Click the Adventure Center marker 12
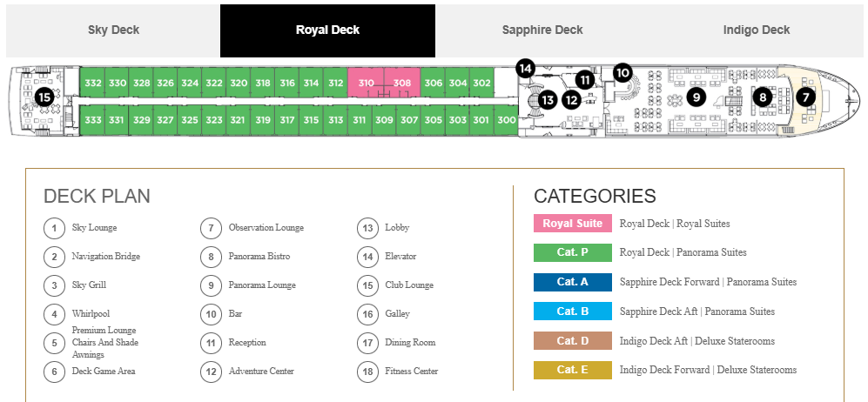This screenshot has height=402, width=868. 571,101
